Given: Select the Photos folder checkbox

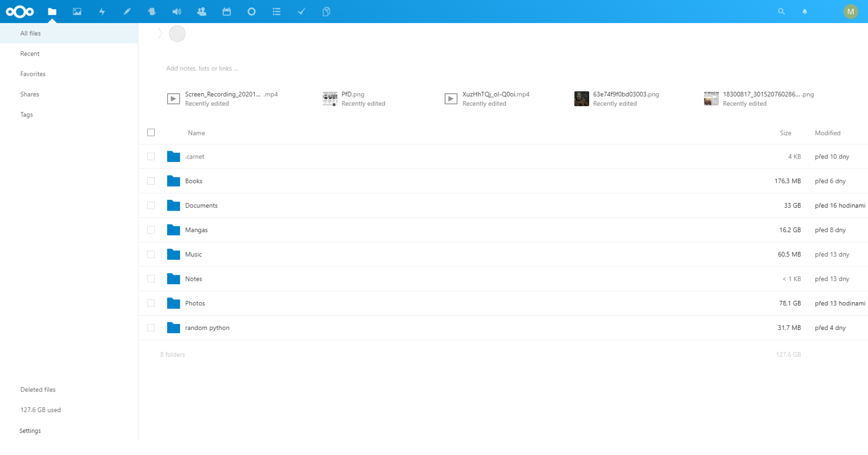Looking at the screenshot, I should point(151,303).
